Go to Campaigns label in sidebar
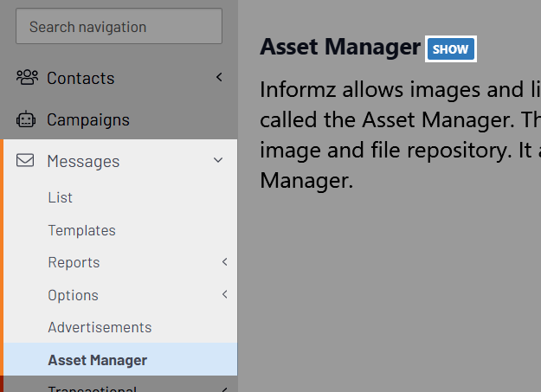 (x=88, y=119)
